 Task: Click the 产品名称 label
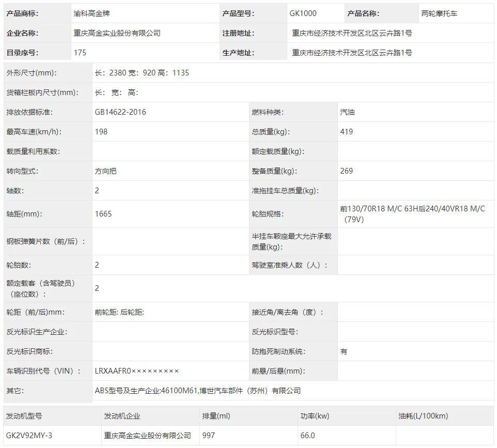coord(363,13)
